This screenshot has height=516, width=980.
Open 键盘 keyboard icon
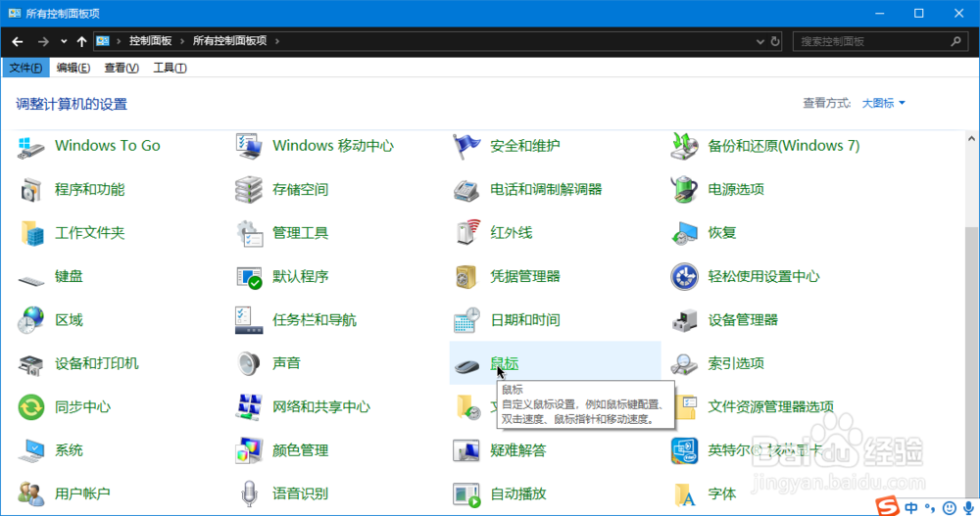pyautogui.click(x=30, y=280)
